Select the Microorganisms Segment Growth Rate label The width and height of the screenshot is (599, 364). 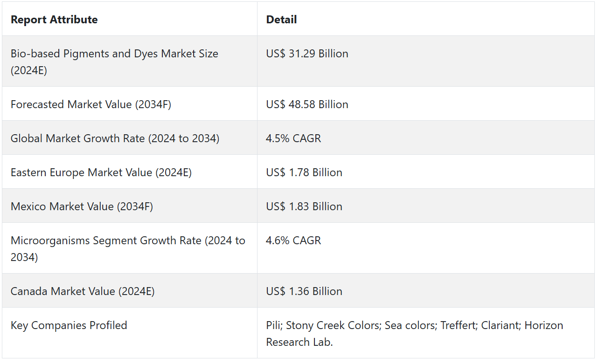click(128, 248)
